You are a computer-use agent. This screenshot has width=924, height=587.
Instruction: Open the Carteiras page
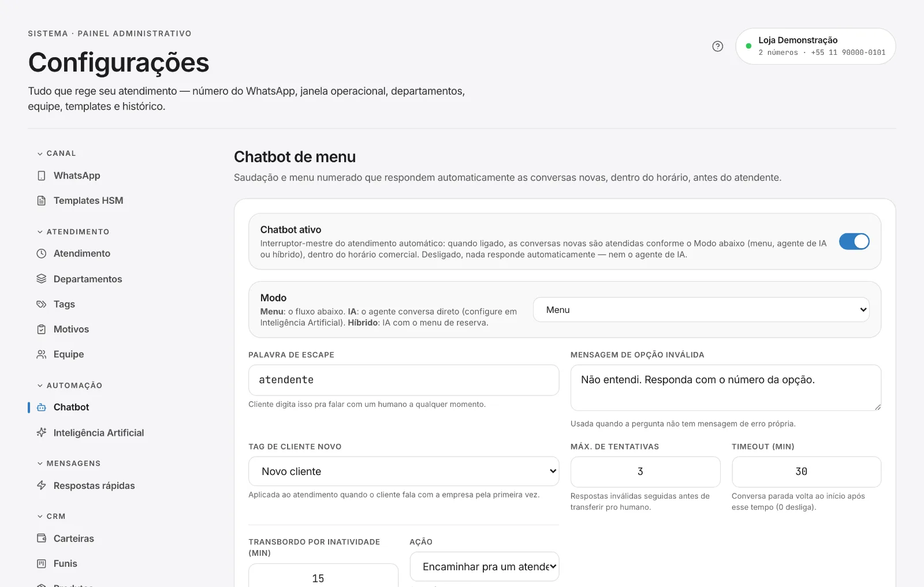[74, 538]
